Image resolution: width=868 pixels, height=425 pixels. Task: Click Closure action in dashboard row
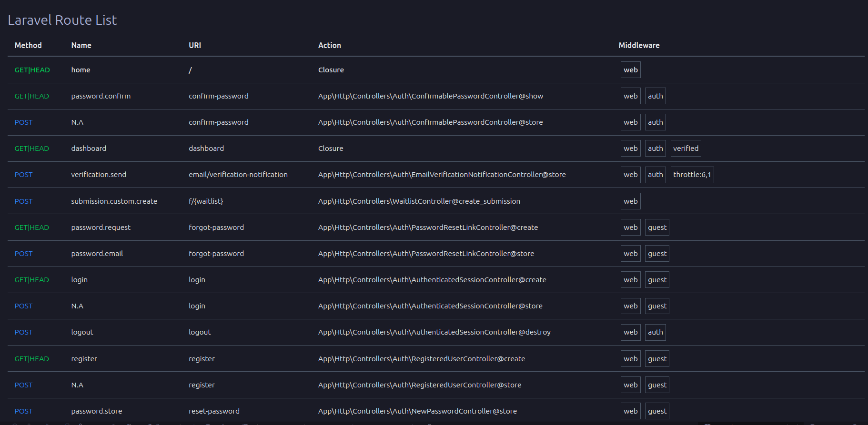tap(331, 148)
